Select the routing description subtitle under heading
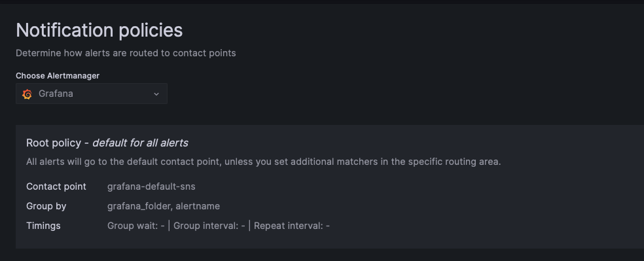The height and width of the screenshot is (261, 644). click(126, 53)
